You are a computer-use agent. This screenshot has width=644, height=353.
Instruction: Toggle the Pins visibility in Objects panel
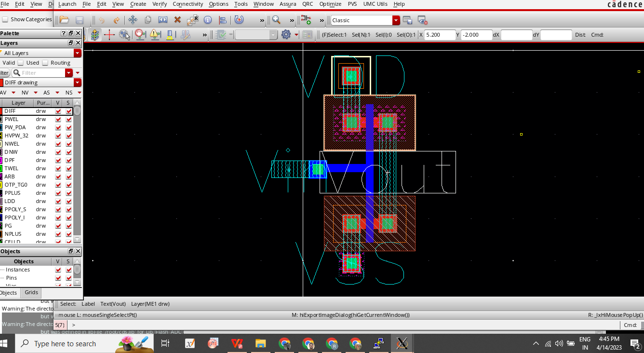[x=57, y=278]
